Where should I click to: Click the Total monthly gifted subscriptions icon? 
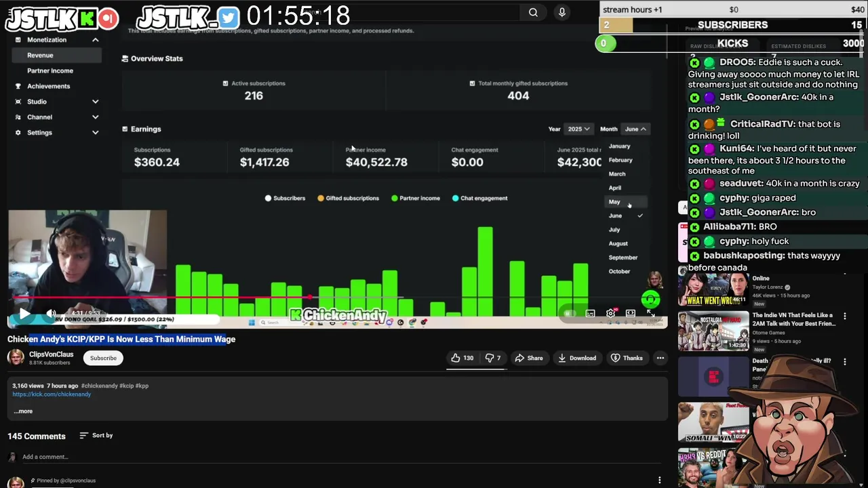(x=472, y=83)
